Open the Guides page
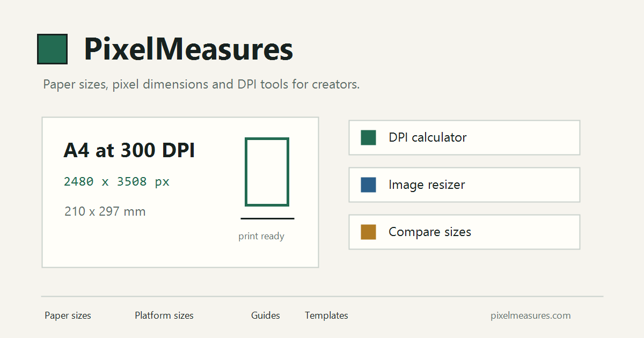The height and width of the screenshot is (338, 644). [266, 315]
